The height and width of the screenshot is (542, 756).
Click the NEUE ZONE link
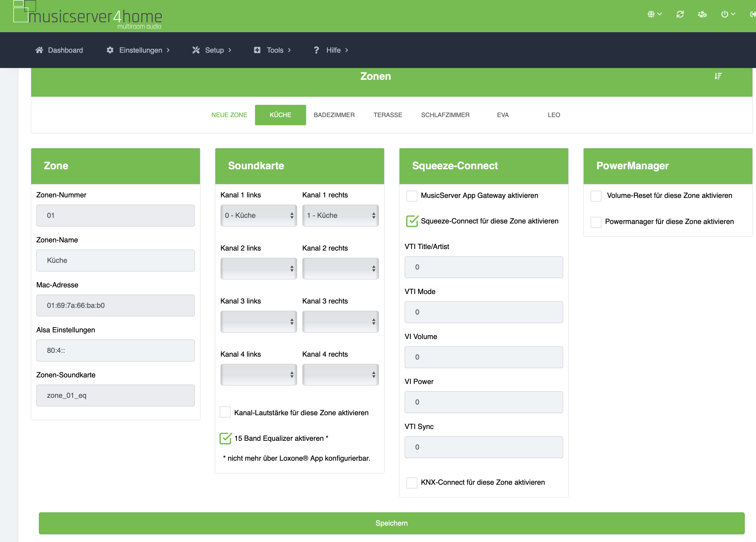coord(229,115)
